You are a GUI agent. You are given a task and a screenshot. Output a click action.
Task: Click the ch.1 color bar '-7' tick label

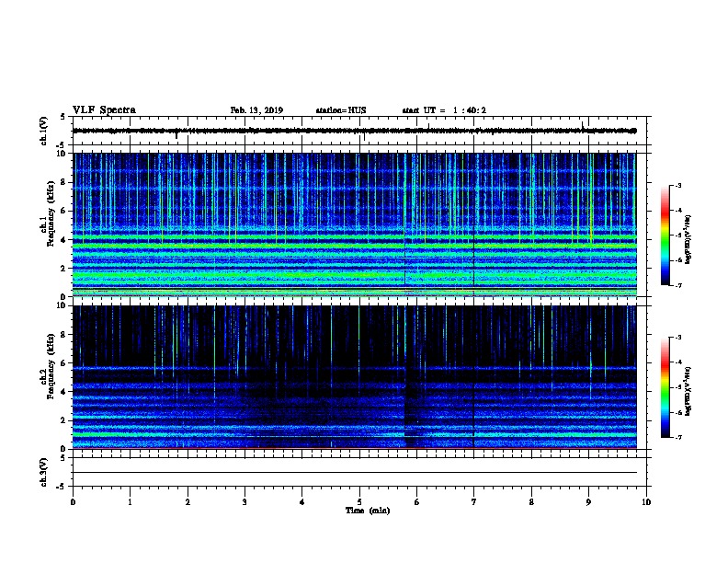point(678,285)
